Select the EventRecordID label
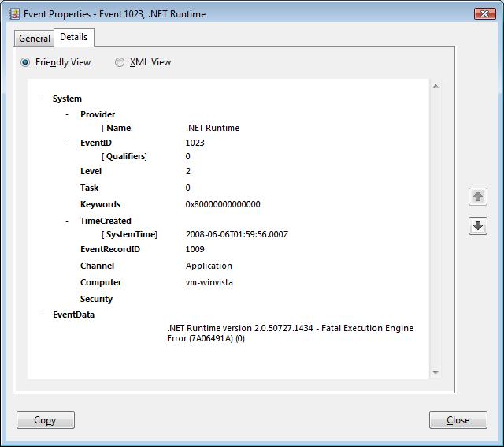This screenshot has width=504, height=447. tap(110, 249)
